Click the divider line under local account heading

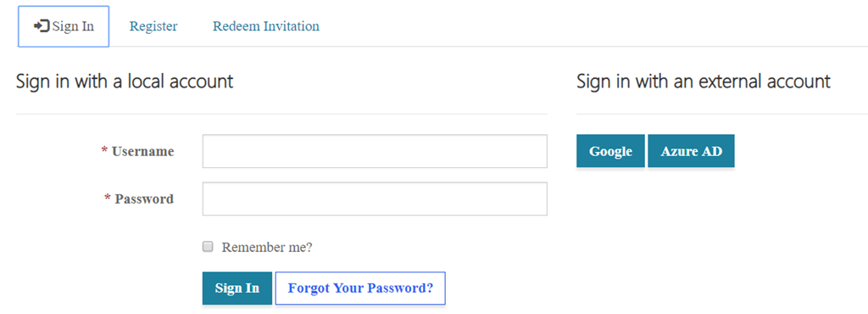click(281, 114)
